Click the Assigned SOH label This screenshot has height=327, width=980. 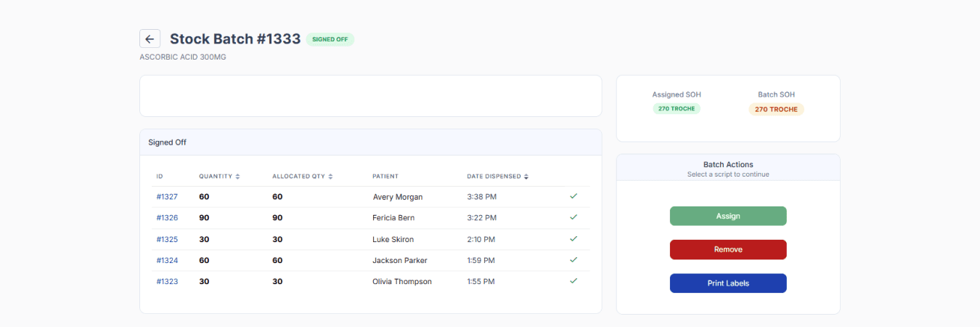pyautogui.click(x=677, y=94)
